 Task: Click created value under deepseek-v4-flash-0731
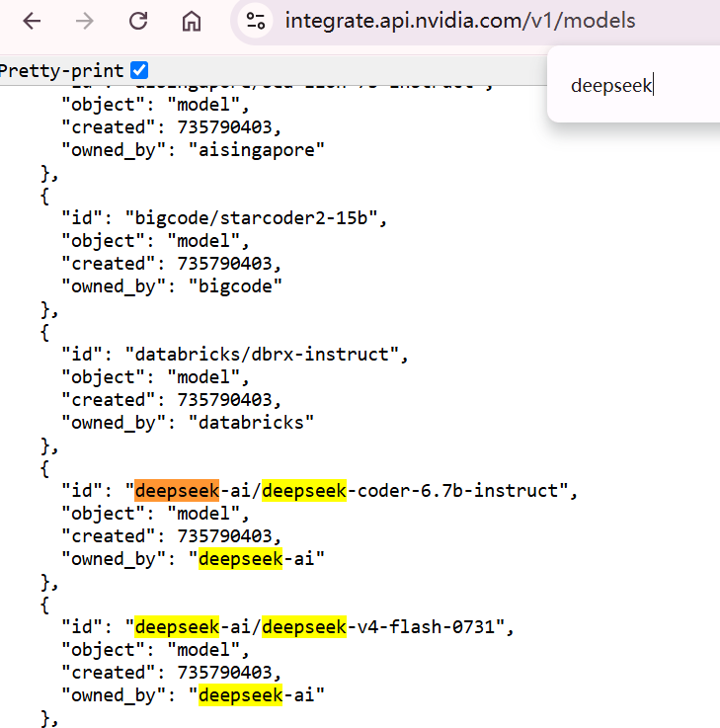tap(224, 673)
